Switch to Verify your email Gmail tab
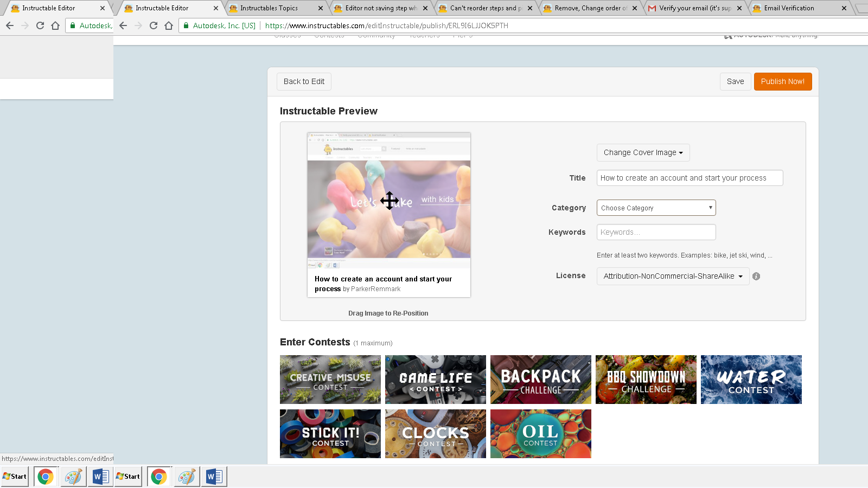This screenshot has height=488, width=868. point(694,8)
